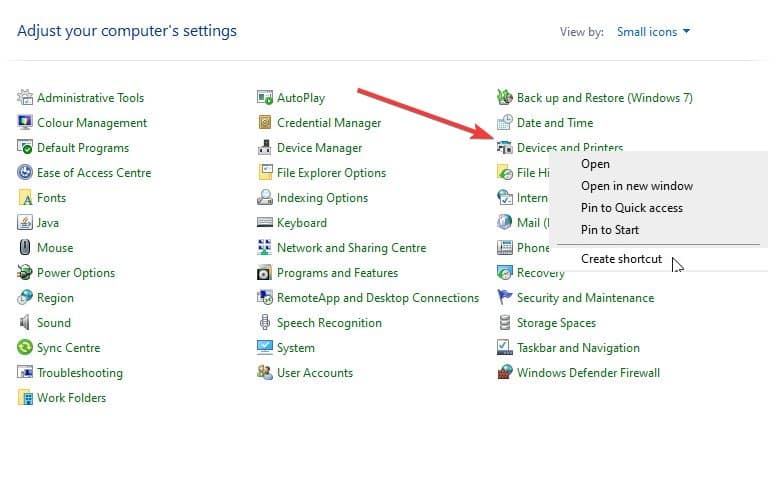Open the Speech Recognition link
The height and width of the screenshot is (493, 775).
(329, 322)
